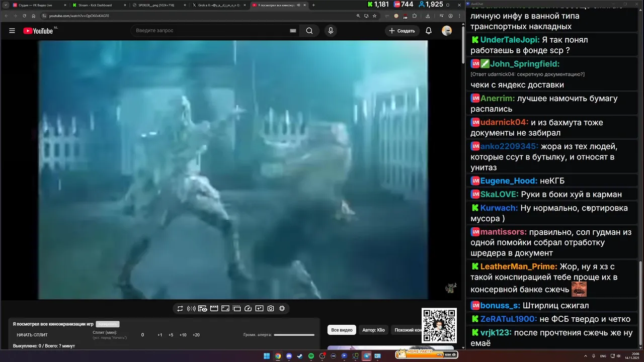Click the browser home icon
This screenshot has width=644, height=362.
[x=33, y=16]
